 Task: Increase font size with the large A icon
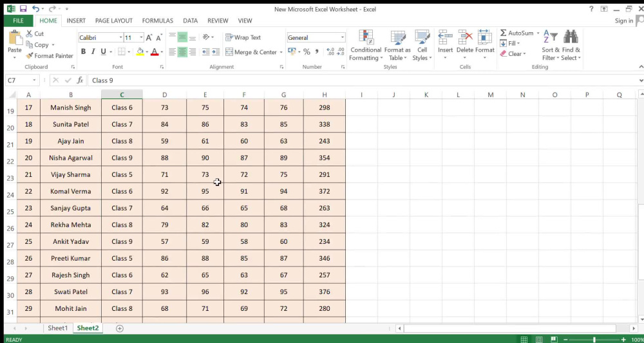pos(149,38)
